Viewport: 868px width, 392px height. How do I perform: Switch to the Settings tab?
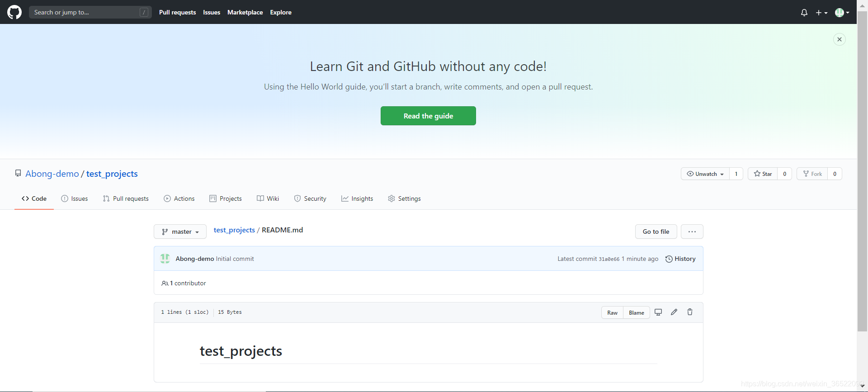[404, 198]
